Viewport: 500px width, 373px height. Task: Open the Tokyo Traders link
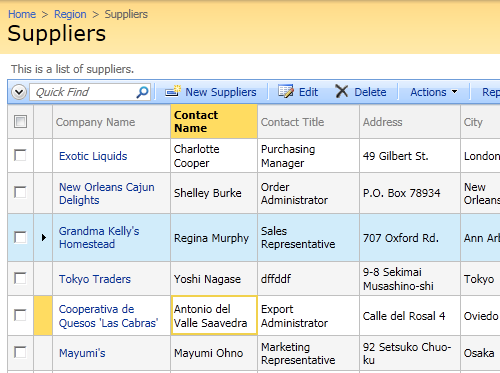95,279
